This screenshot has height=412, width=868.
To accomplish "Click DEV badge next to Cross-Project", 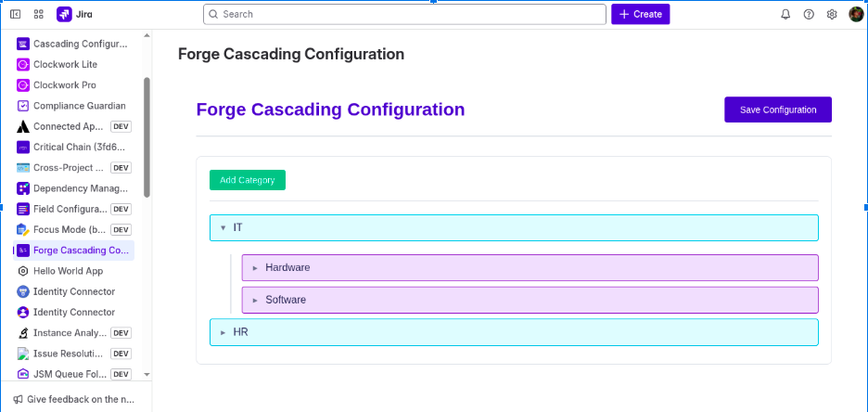I will (x=121, y=168).
